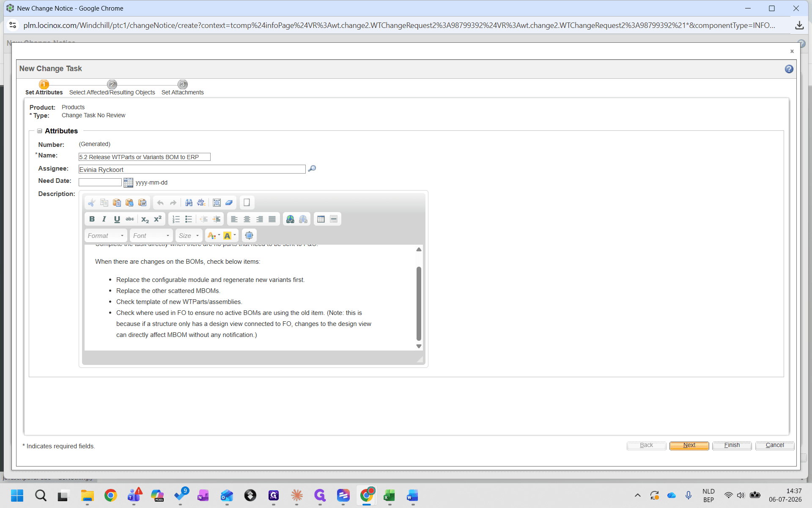Open the Size dropdown
This screenshot has width=812, height=508.
click(189, 236)
